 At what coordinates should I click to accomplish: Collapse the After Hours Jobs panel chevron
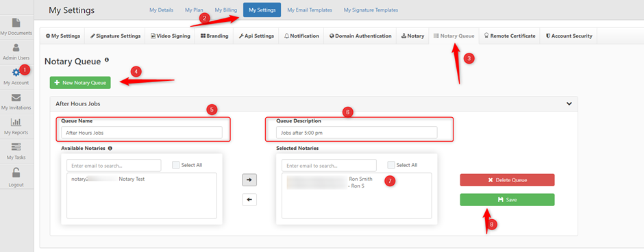tap(569, 104)
